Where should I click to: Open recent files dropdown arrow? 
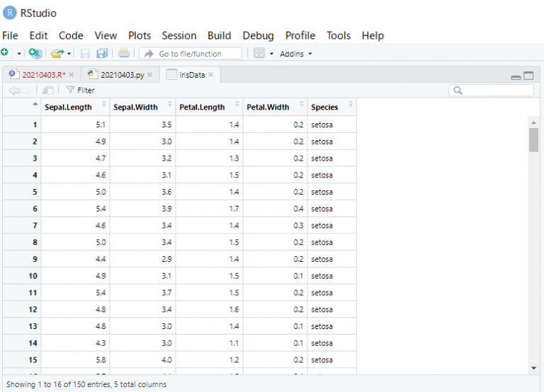tap(69, 54)
